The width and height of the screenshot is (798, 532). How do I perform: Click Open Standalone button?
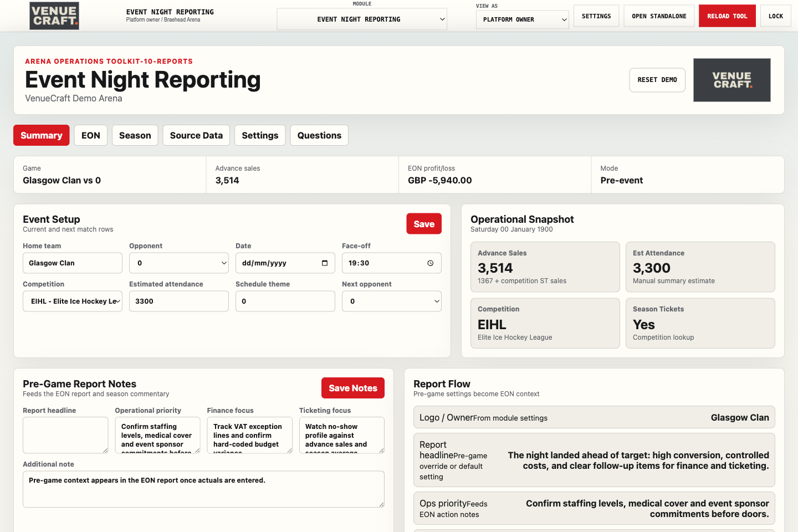[x=659, y=16]
